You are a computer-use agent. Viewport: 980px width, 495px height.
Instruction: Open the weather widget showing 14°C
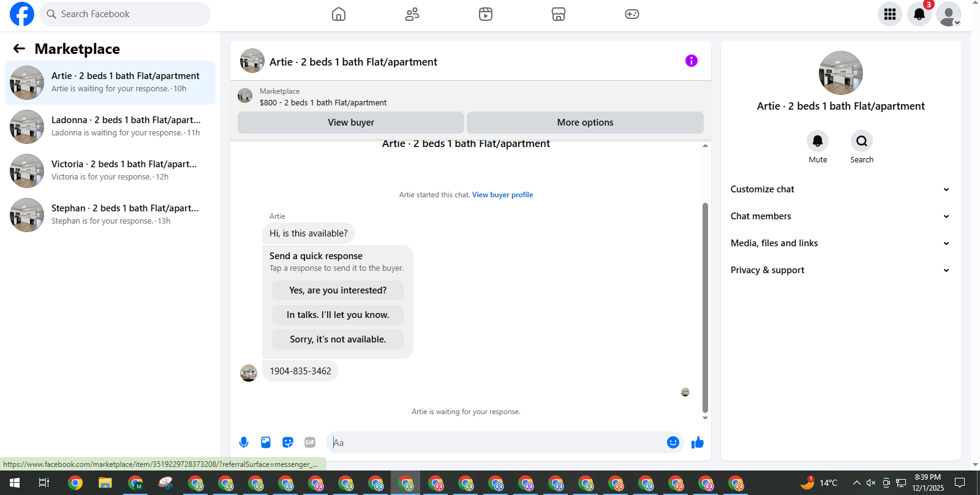(819, 483)
